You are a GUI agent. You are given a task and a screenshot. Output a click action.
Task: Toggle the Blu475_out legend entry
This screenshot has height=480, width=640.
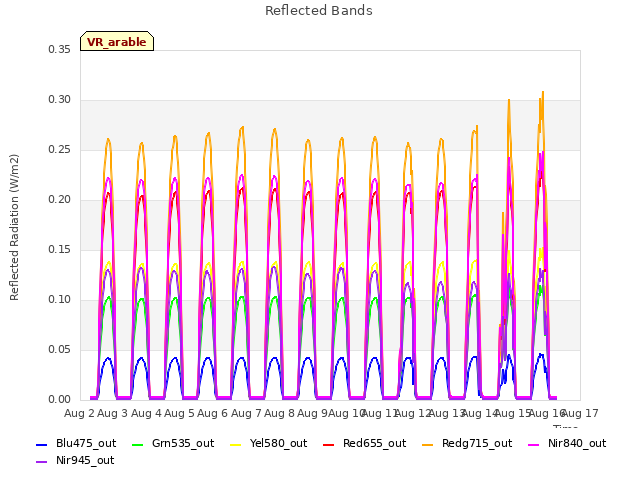[76, 443]
